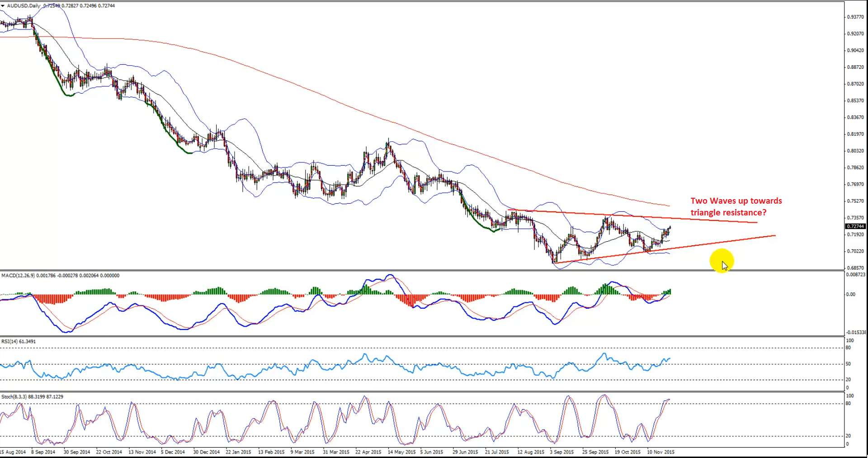The height and width of the screenshot is (458, 868).
Task: Click the RSI 50 level axis label
Action: pyautogui.click(x=848, y=364)
